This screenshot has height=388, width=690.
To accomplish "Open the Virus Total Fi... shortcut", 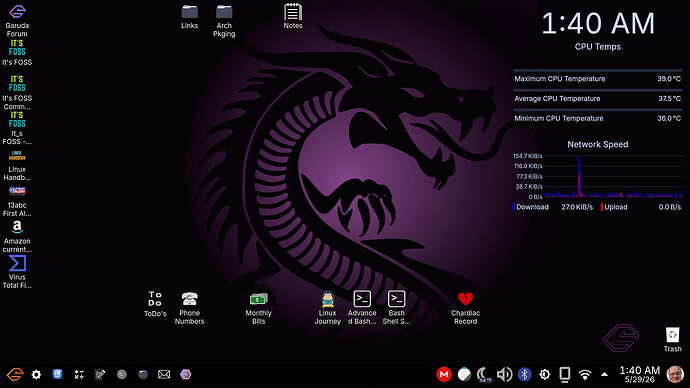I will click(17, 272).
